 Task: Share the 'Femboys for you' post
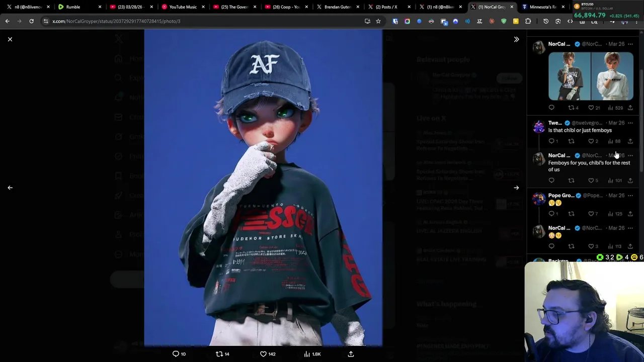pos(630,180)
